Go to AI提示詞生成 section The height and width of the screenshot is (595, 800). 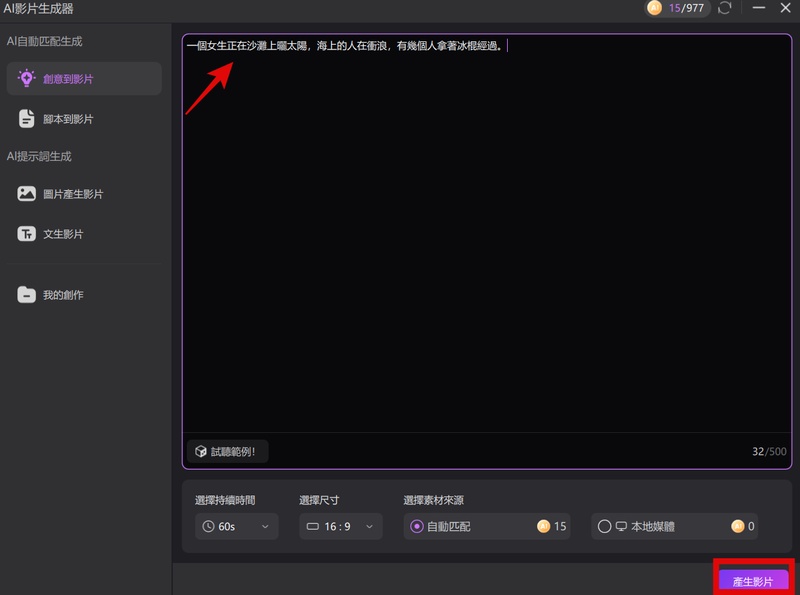[x=36, y=156]
